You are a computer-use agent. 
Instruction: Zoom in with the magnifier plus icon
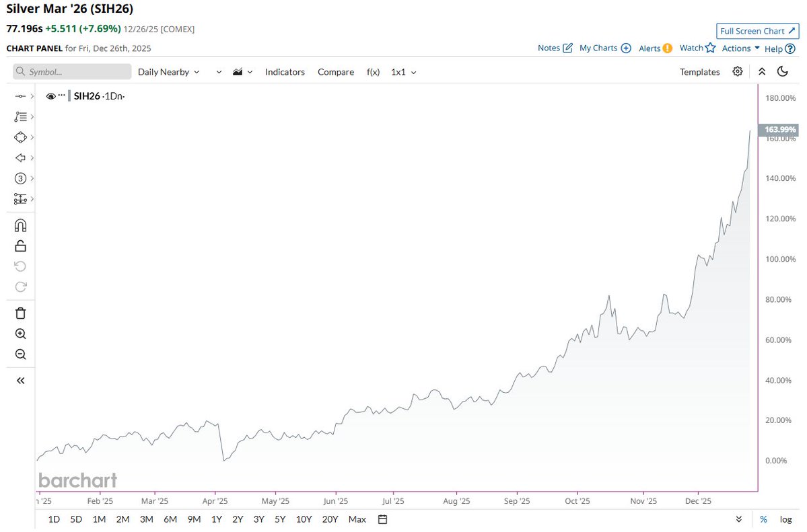pyautogui.click(x=21, y=334)
